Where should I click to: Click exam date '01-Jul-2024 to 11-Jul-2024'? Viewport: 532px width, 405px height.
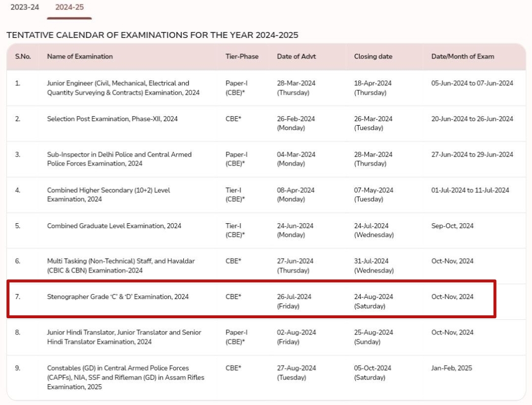(470, 190)
